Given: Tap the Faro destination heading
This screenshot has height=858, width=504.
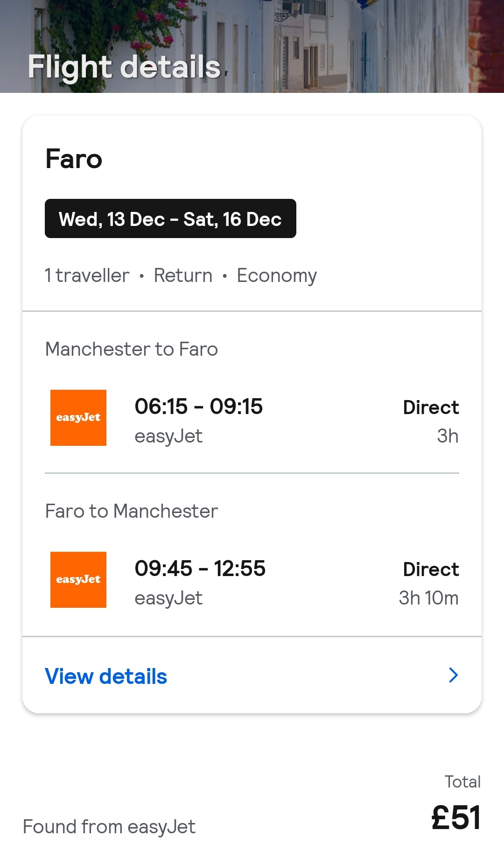Looking at the screenshot, I should pos(74,159).
